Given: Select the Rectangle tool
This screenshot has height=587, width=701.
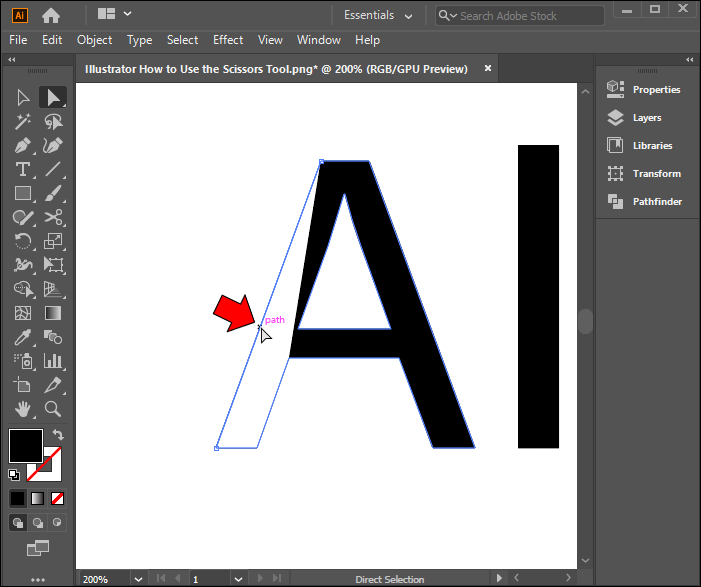Looking at the screenshot, I should [x=23, y=193].
